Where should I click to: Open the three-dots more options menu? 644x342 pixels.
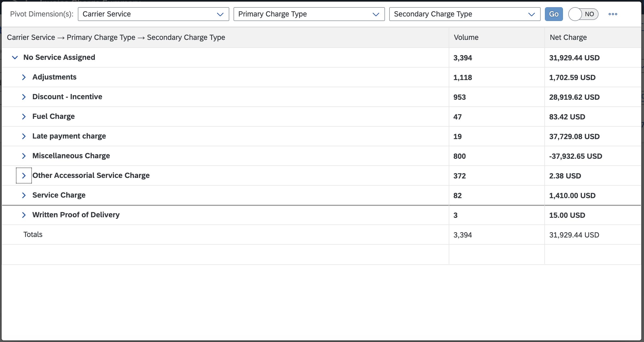point(613,14)
